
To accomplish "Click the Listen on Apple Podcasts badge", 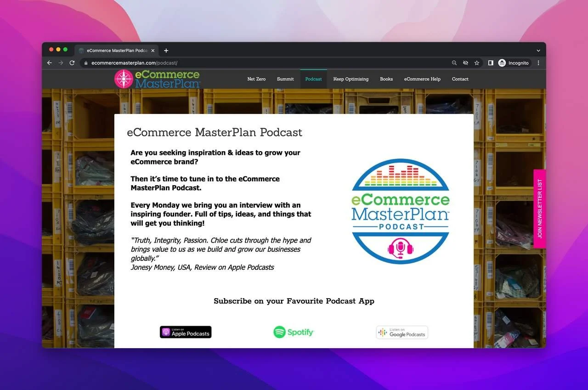I will [186, 332].
